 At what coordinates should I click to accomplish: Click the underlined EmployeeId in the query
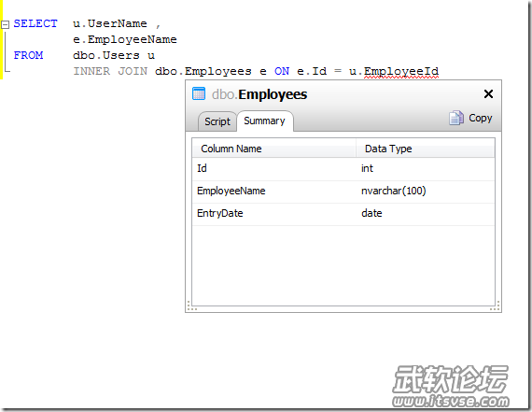401,71
